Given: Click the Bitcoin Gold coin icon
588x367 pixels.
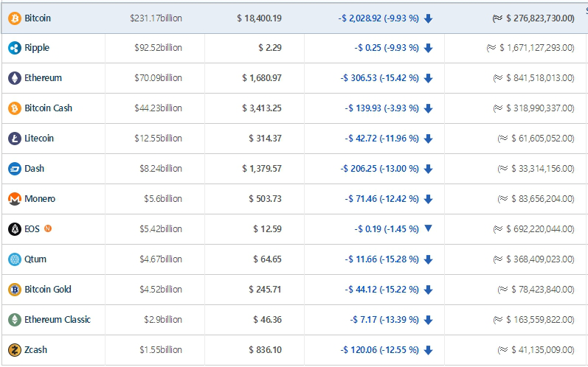Looking at the screenshot, I should tap(14, 290).
